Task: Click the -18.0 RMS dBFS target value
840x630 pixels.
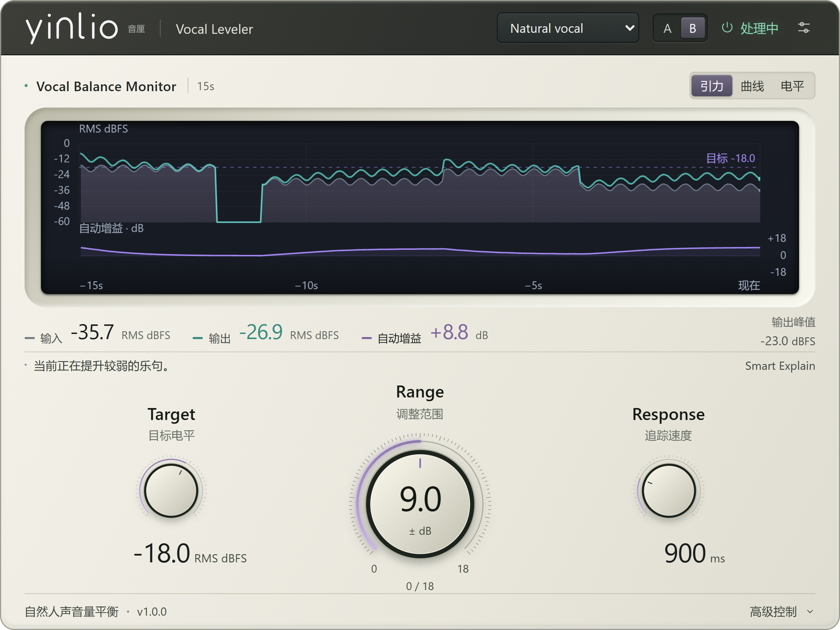Action: click(x=190, y=553)
